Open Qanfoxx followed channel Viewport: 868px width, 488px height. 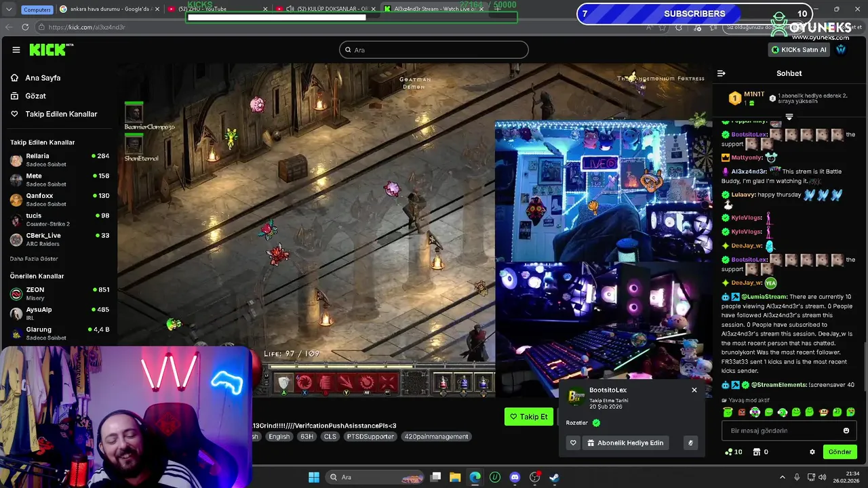tap(60, 199)
